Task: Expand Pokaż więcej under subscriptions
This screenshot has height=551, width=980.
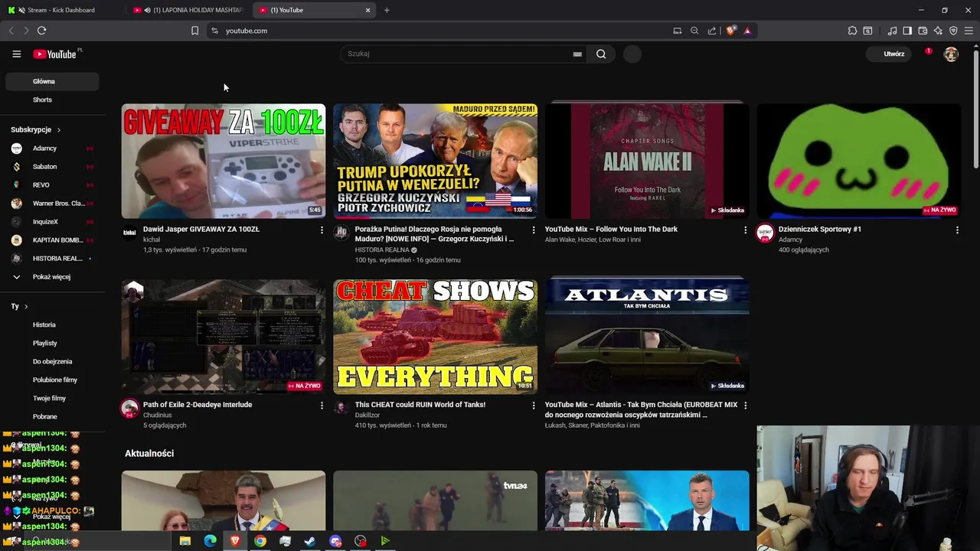Action: [50, 277]
